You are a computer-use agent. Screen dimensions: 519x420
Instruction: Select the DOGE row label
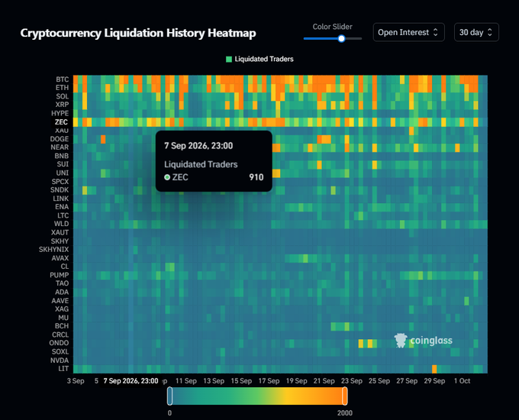click(x=60, y=139)
